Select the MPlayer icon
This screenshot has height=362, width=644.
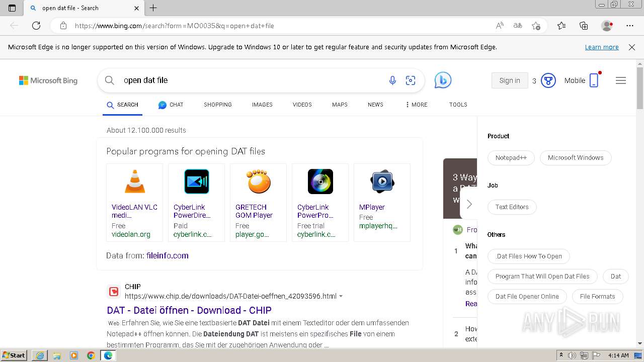tap(382, 182)
